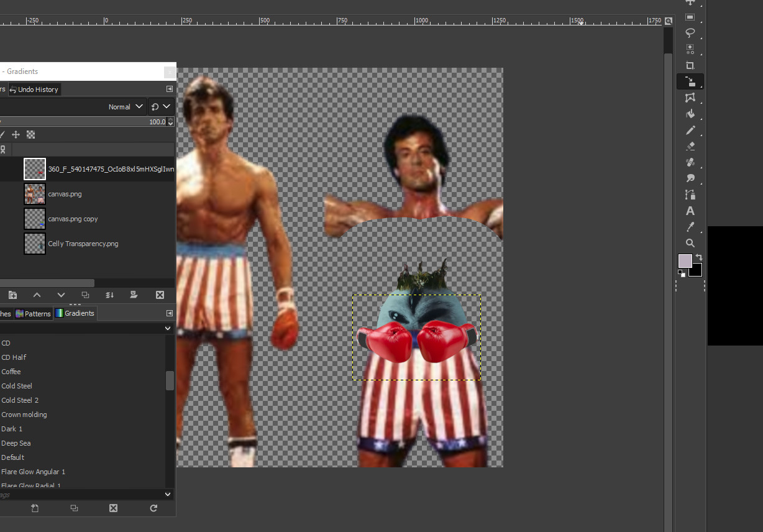Reset colors to default black and white

pyautogui.click(x=682, y=273)
